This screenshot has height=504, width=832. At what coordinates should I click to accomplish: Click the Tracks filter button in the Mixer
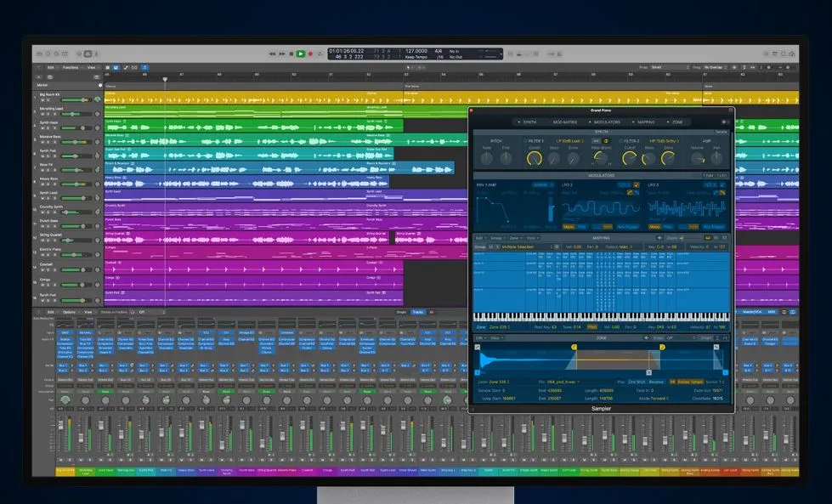pos(418,312)
